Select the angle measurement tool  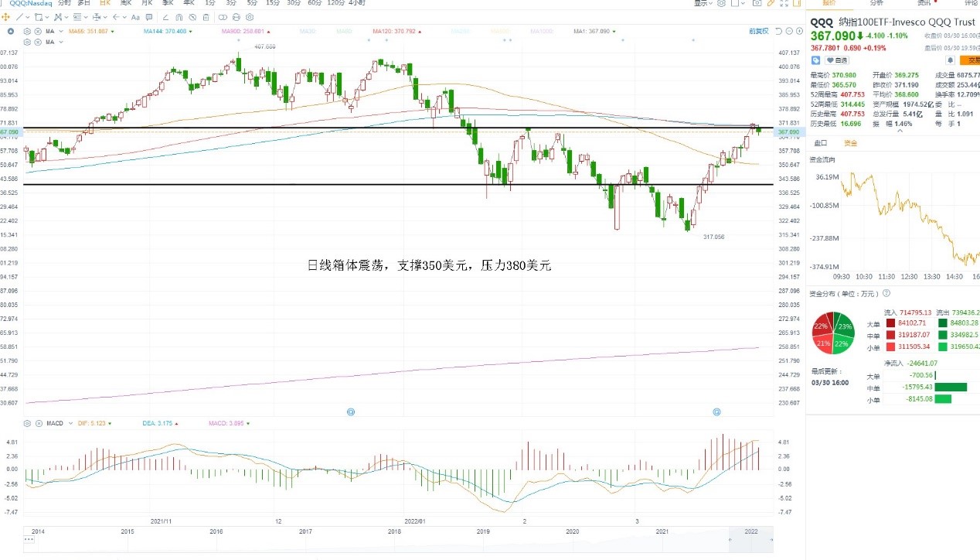coord(165,17)
